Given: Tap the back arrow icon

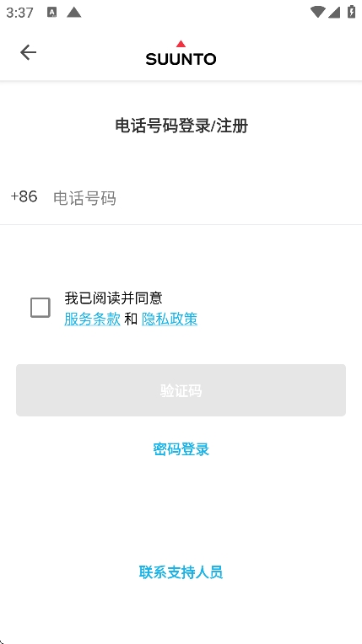Looking at the screenshot, I should tap(28, 52).
